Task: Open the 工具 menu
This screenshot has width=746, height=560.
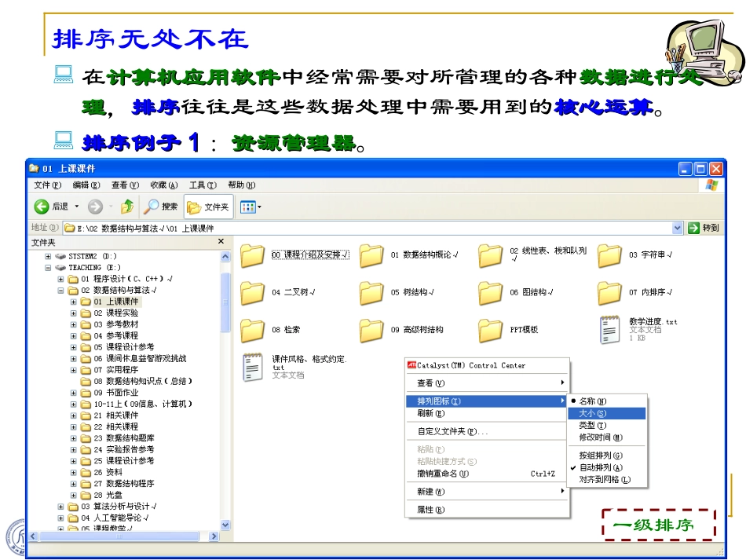Action: coord(203,185)
